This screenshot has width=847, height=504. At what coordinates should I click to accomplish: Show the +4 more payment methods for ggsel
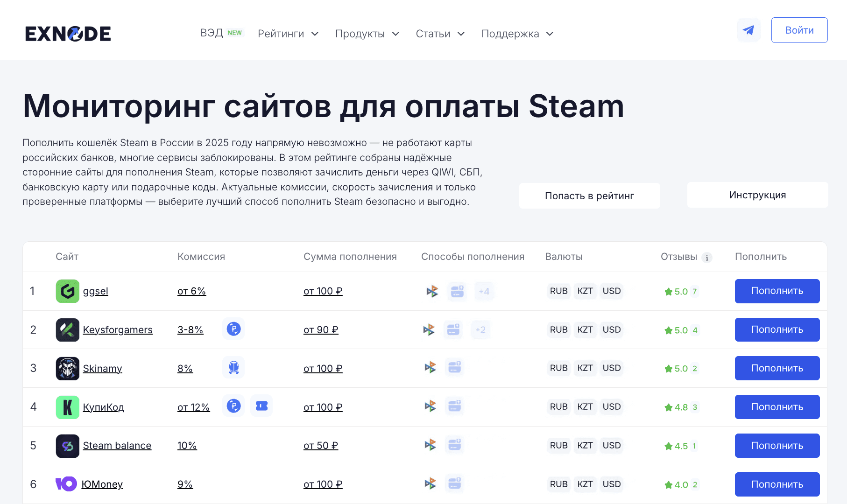[484, 291]
